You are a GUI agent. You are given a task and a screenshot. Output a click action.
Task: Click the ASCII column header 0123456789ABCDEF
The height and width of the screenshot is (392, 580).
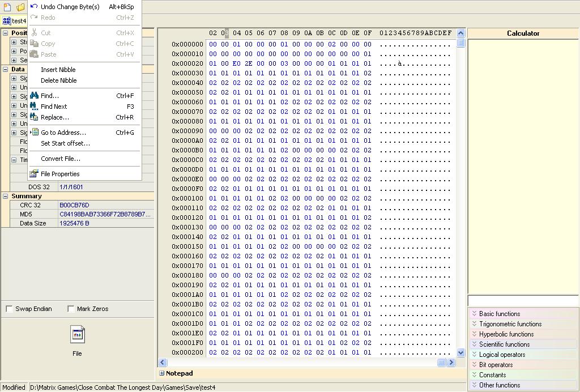coord(415,33)
